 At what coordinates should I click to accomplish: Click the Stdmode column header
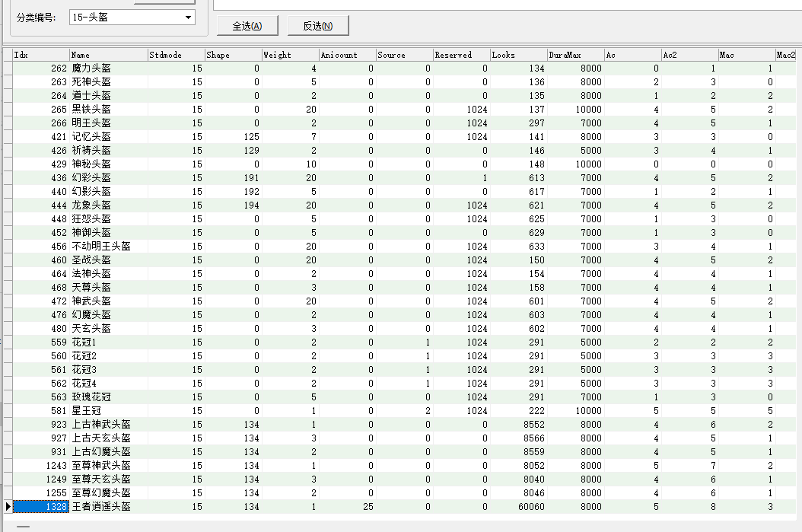pyautogui.click(x=176, y=55)
